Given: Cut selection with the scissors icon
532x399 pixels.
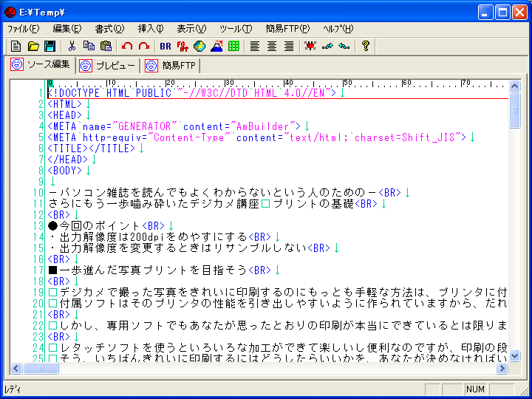Looking at the screenshot, I should [x=72, y=46].
